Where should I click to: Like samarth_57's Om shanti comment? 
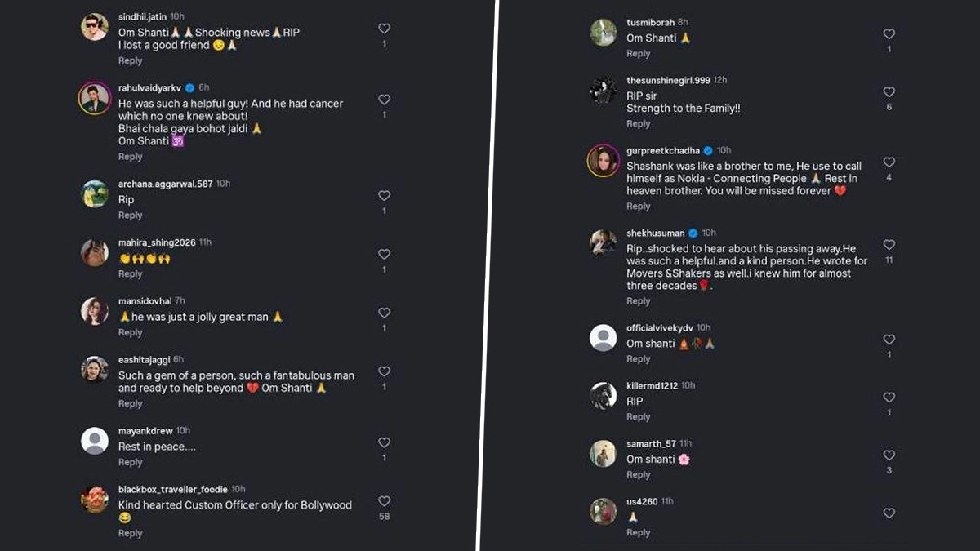(x=889, y=455)
